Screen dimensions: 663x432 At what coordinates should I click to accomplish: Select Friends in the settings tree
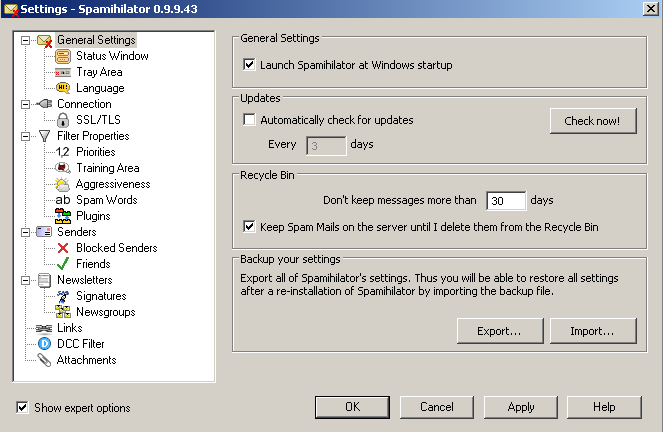(93, 264)
